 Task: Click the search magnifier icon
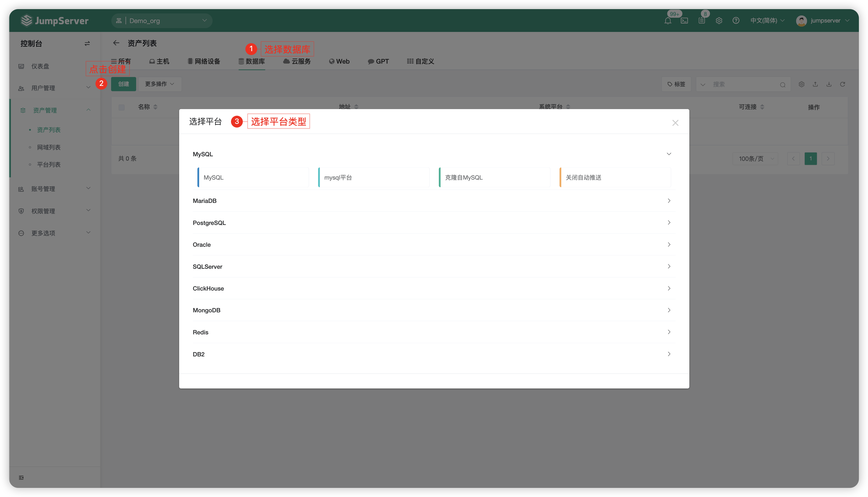783,85
